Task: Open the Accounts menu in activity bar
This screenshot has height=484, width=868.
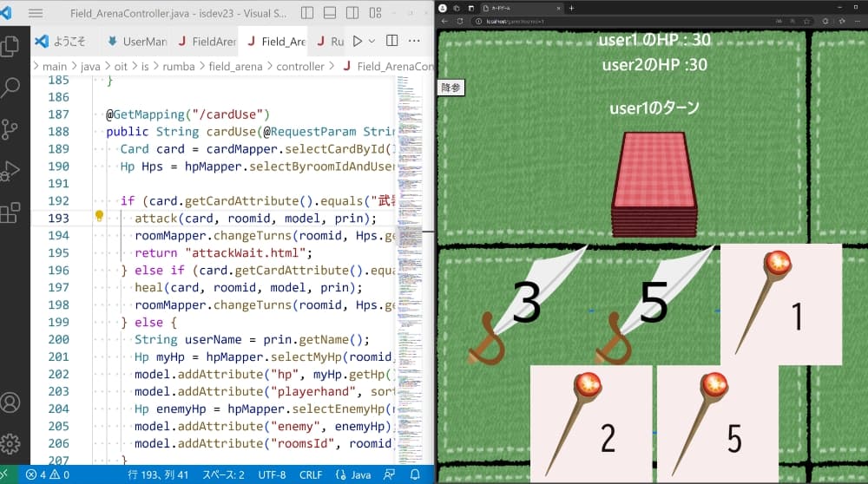Action: 10,402
